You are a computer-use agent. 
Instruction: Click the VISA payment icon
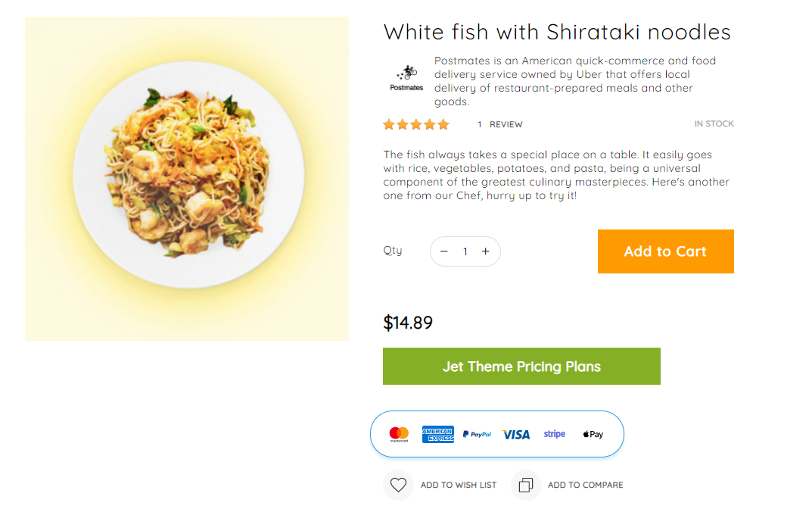(x=516, y=434)
